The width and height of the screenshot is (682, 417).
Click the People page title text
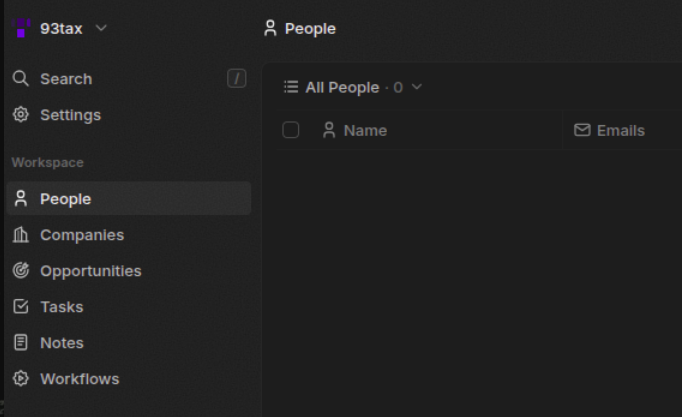tap(310, 29)
